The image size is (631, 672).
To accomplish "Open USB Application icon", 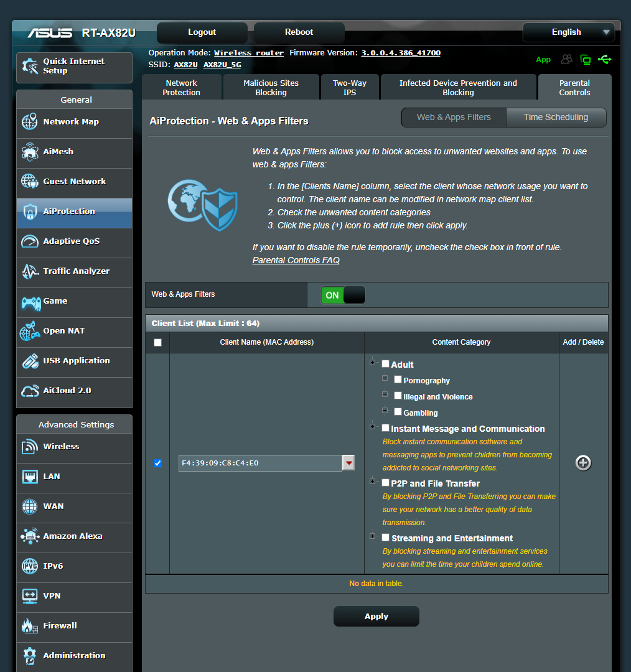I will coord(30,361).
